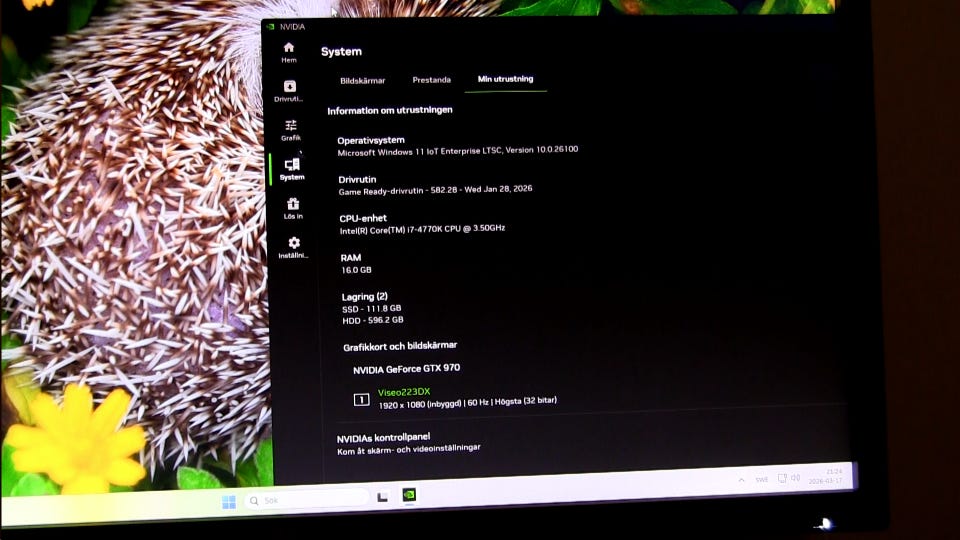Viewport: 960px width, 540px height.
Task: Select the Min utrustning tab
Action: (x=505, y=79)
